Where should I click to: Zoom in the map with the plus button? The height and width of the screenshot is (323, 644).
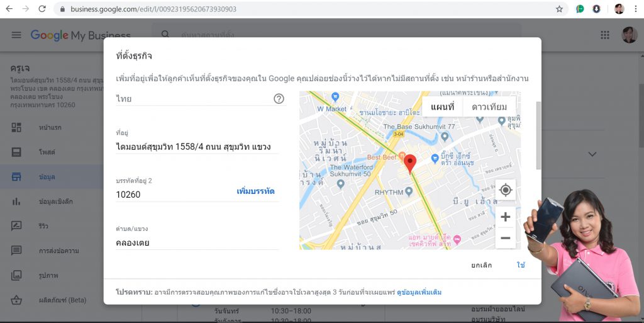(506, 217)
